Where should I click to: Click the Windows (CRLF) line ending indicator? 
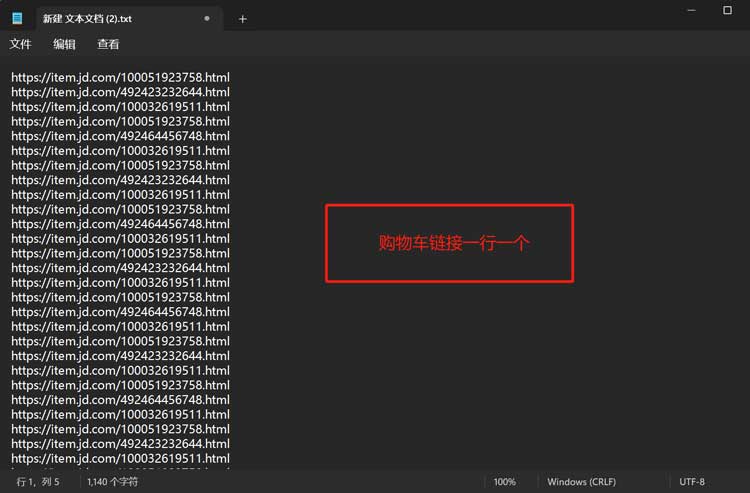(581, 482)
